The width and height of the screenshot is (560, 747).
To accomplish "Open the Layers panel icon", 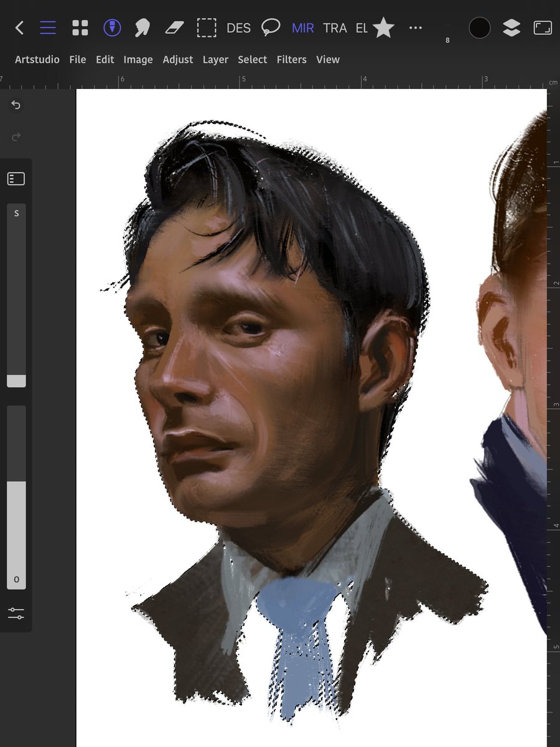I will pos(511,27).
